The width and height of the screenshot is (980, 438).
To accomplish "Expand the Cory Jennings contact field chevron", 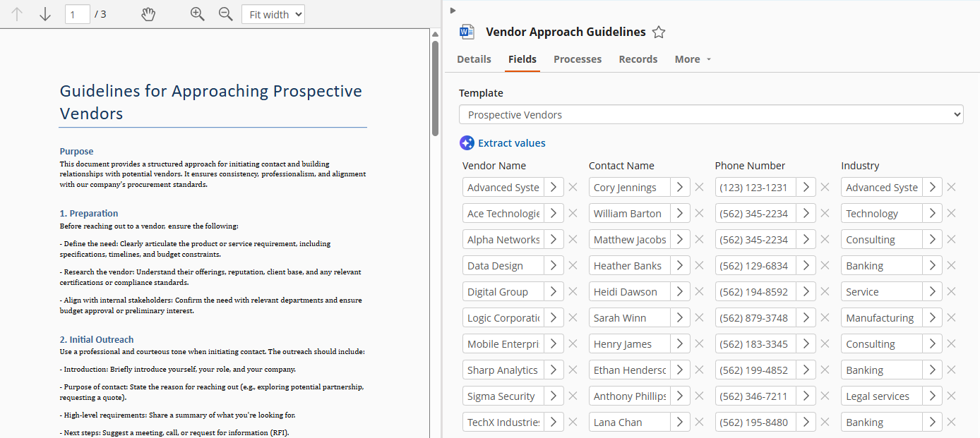I will [679, 187].
